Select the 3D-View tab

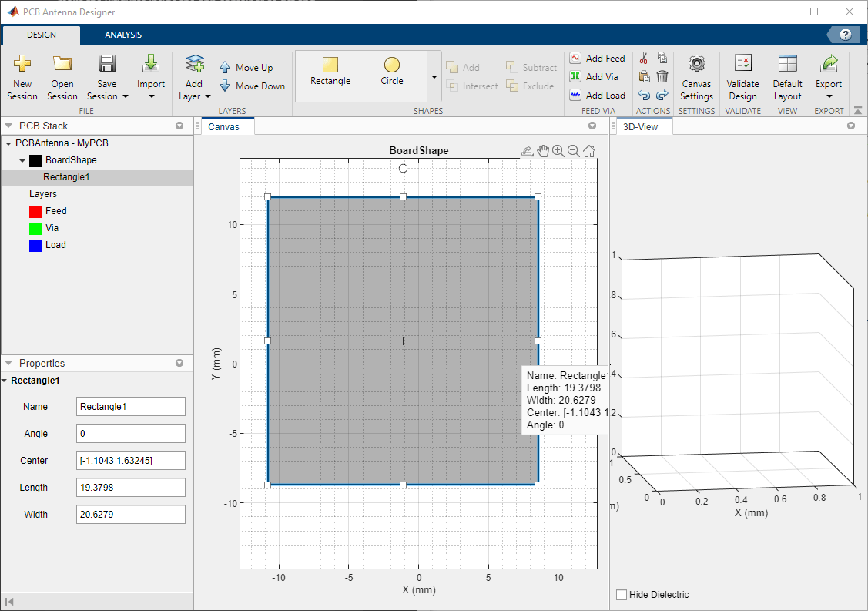click(x=641, y=126)
